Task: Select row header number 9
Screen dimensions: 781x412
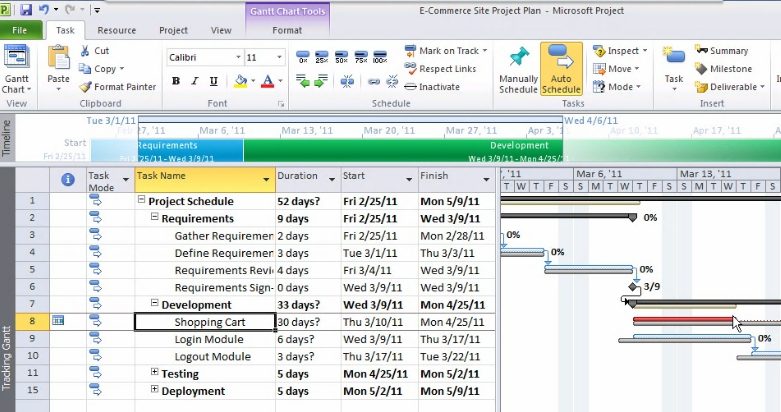Action: coord(32,339)
